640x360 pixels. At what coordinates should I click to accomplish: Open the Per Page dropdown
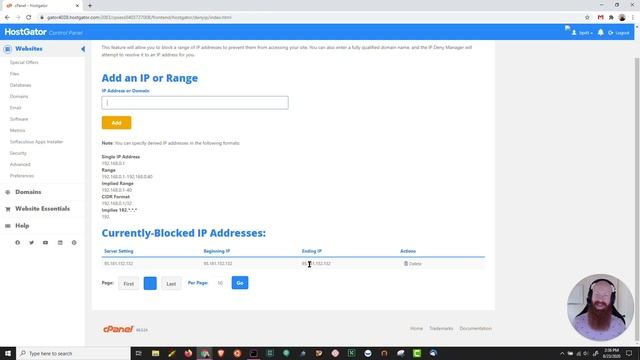coord(220,283)
